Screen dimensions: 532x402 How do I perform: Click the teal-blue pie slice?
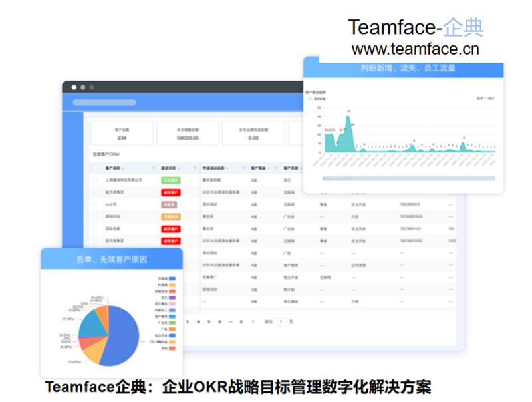click(x=94, y=324)
